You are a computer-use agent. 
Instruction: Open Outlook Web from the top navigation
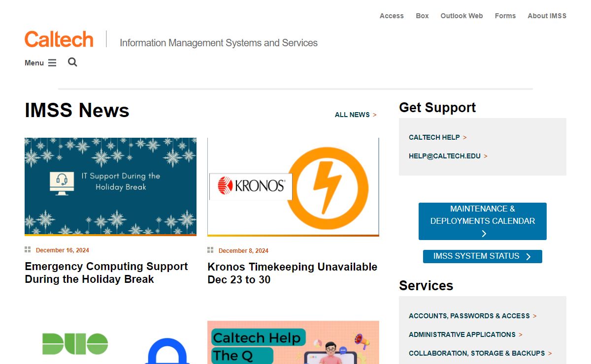coord(461,16)
